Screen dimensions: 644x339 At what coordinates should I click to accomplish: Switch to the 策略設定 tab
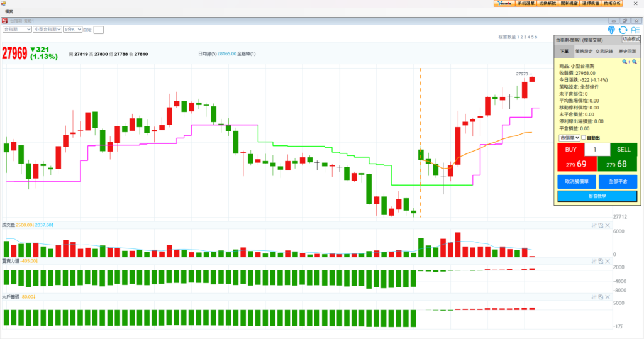[584, 52]
